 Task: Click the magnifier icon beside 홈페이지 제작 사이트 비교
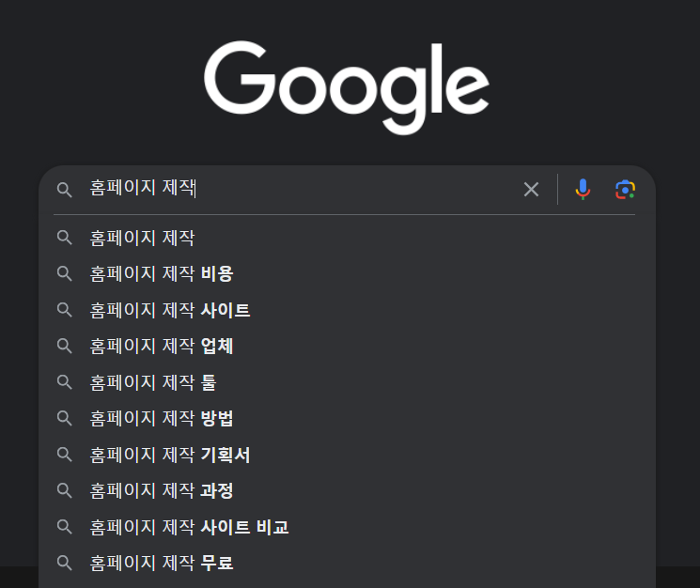pyautogui.click(x=64, y=527)
